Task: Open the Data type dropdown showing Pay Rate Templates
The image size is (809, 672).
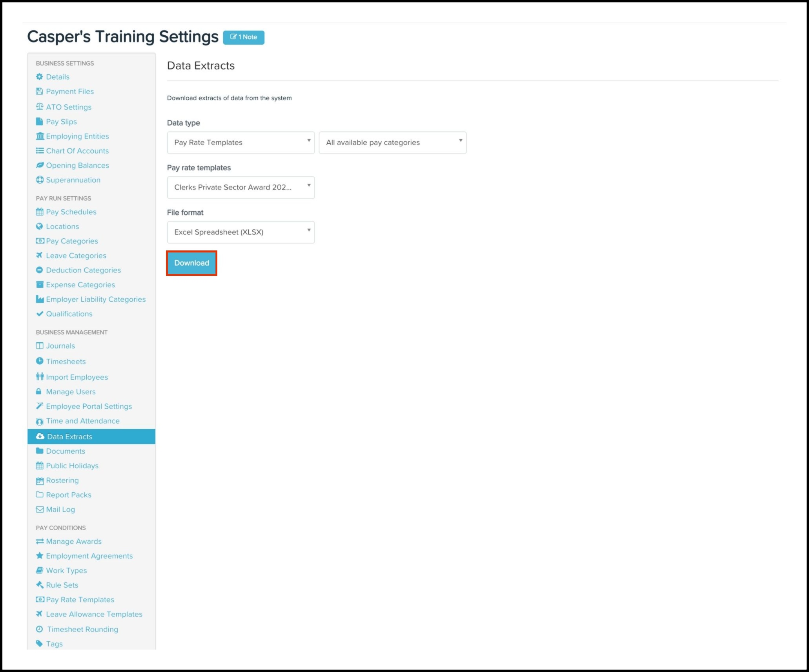Action: point(241,142)
